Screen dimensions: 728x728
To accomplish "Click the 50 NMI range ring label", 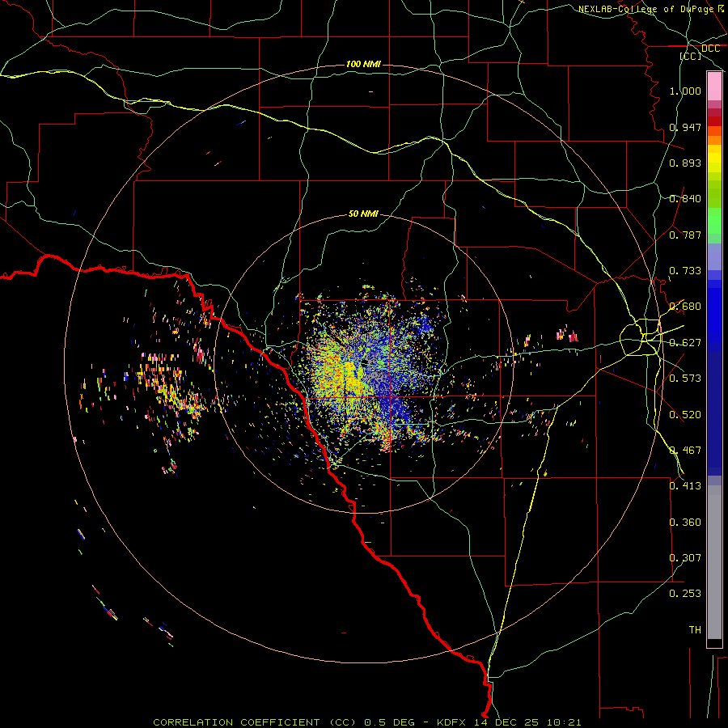I will click(x=363, y=214).
